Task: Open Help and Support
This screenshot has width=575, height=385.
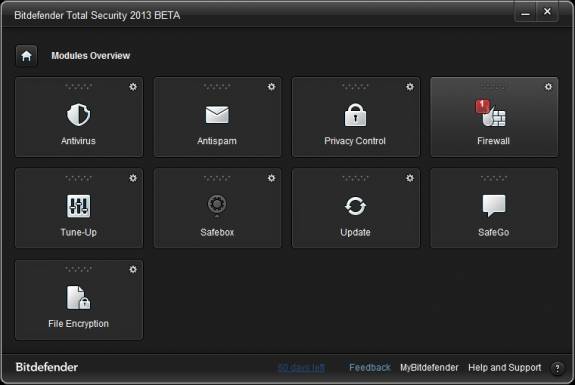Action: [x=505, y=367]
